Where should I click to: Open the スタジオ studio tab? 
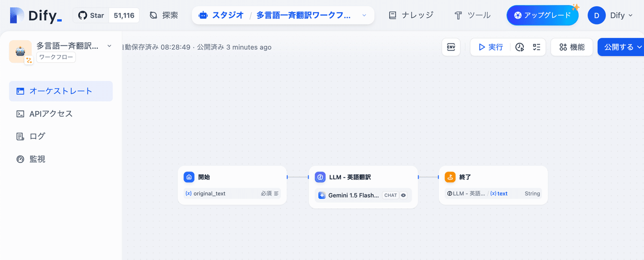pos(222,16)
